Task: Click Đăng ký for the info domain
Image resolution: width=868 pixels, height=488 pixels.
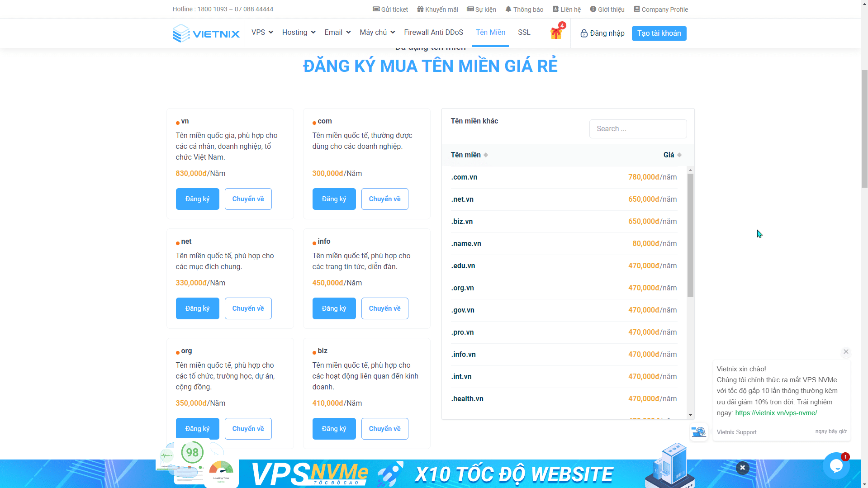Action: 334,308
